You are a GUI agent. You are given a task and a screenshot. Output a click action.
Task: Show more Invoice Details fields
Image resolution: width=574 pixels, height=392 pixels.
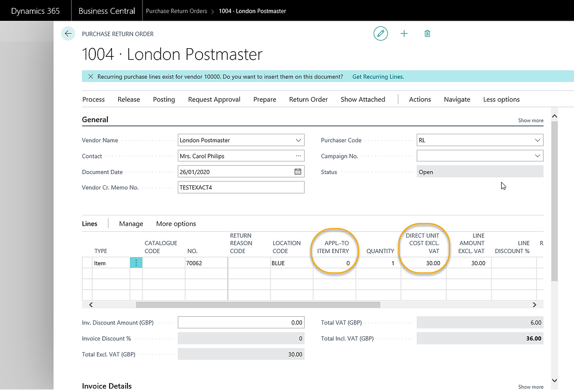click(530, 386)
